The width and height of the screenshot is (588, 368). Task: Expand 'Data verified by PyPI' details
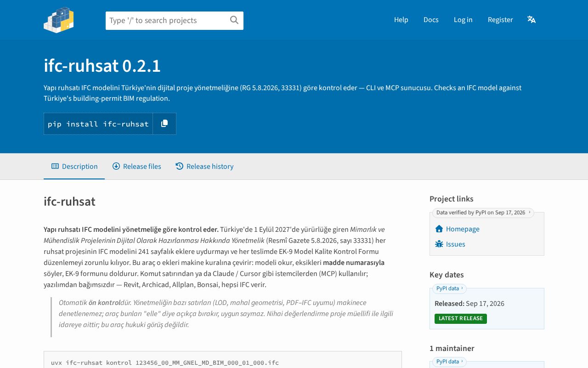[x=483, y=213]
